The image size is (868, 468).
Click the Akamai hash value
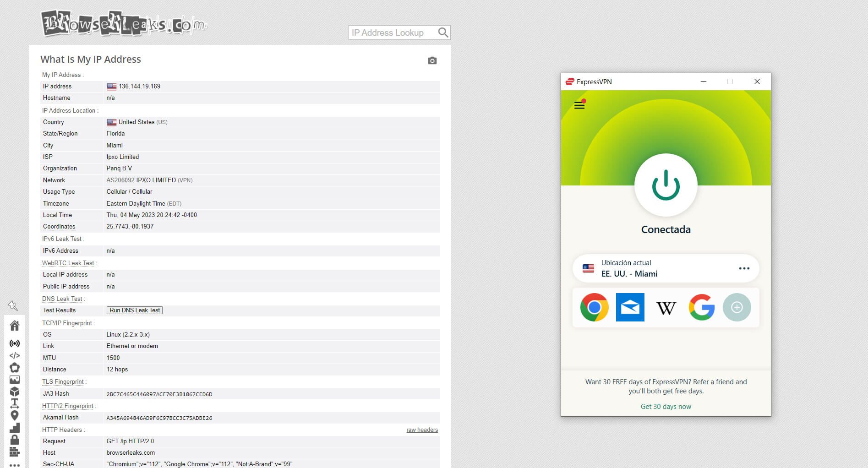point(159,418)
